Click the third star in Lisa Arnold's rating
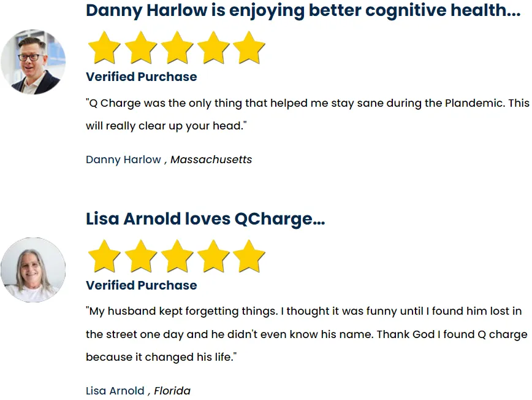 pyautogui.click(x=177, y=256)
